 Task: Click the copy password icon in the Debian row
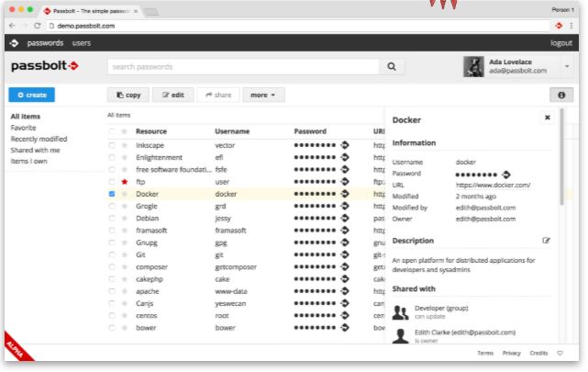[345, 218]
